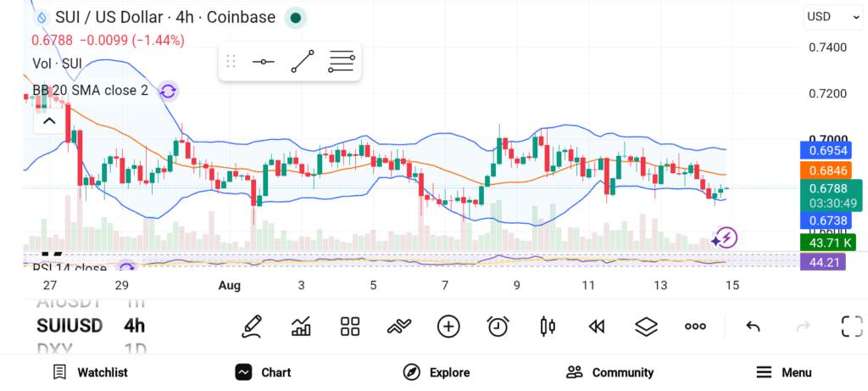Open object tree layers icon
Screen dimensions: 868x391
[x=646, y=327]
